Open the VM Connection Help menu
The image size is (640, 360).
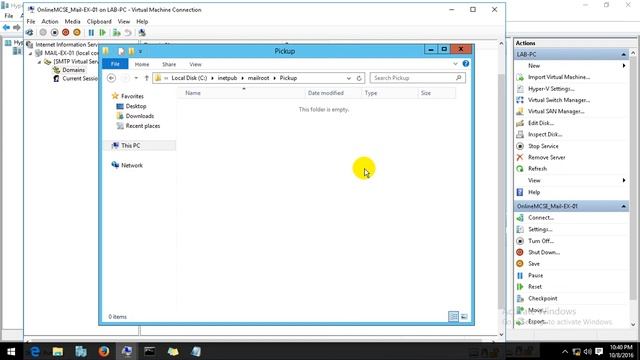[x=142, y=22]
